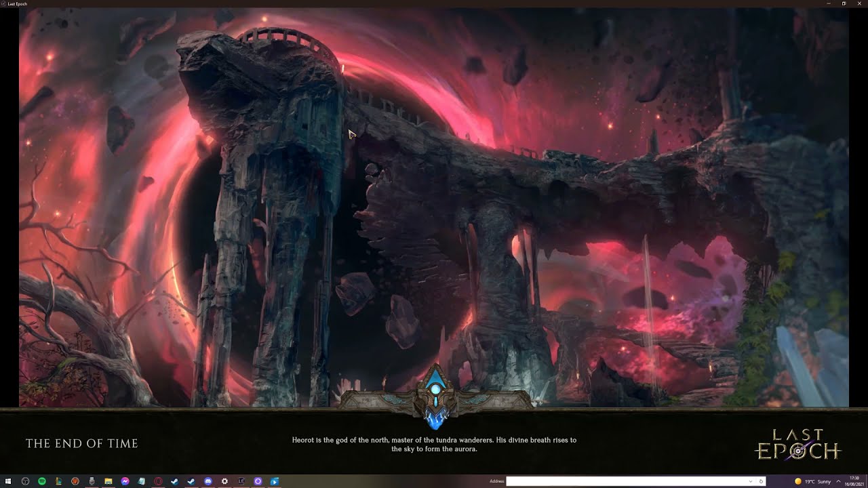
Task: Click the microphone app taskbar icon
Action: pyautogui.click(x=92, y=481)
